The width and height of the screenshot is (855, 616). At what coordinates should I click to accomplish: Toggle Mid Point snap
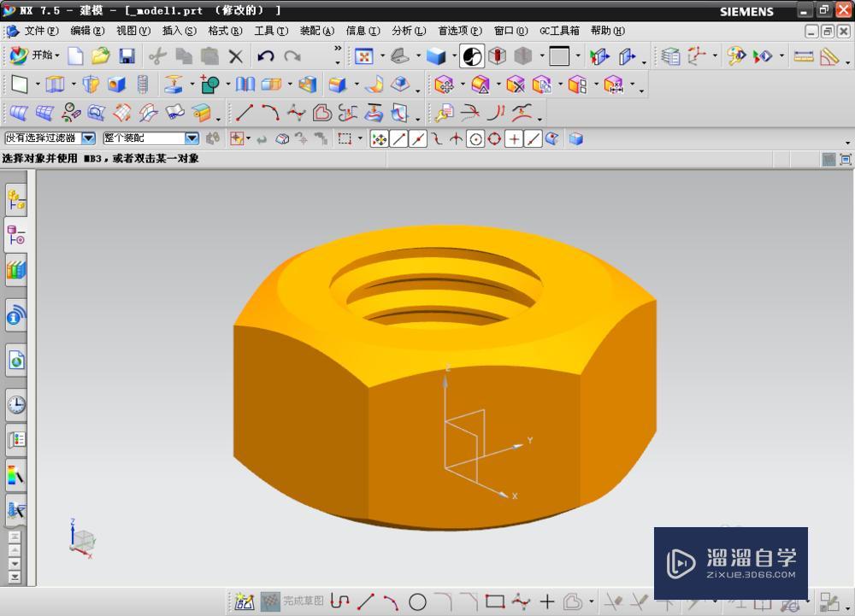[x=418, y=139]
